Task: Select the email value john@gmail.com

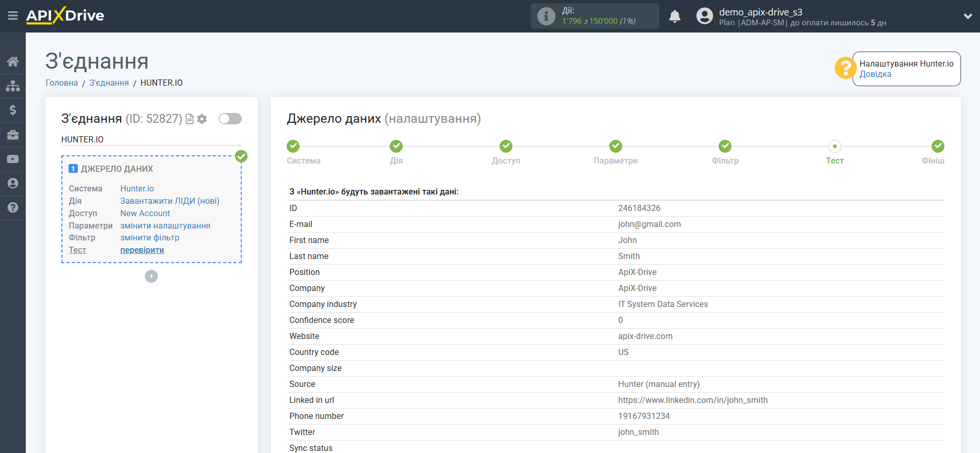Action: pos(650,224)
